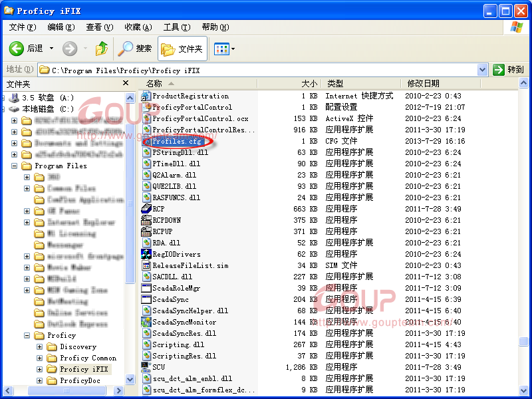Close the 文件夹 folders pane
This screenshot has height=399, width=532.
pyautogui.click(x=126, y=83)
